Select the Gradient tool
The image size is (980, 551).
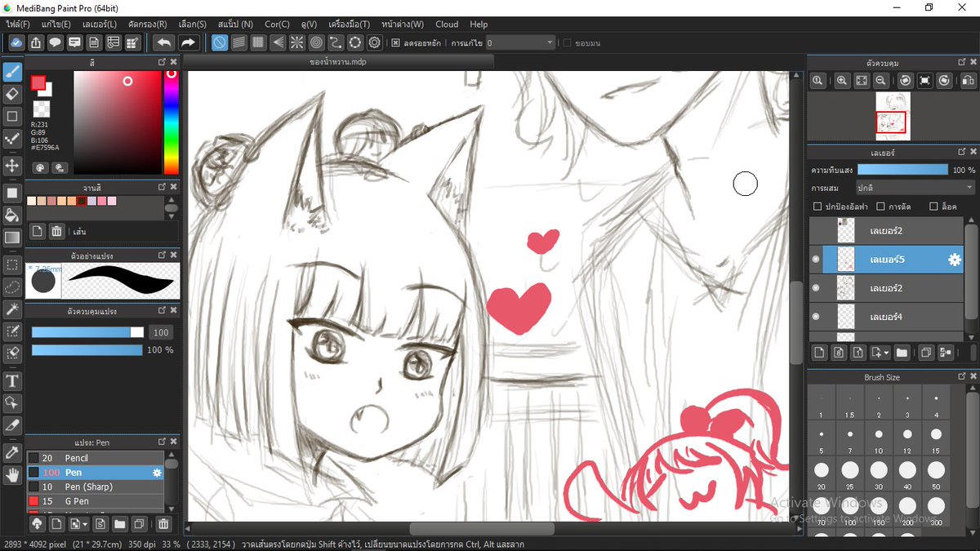point(12,238)
